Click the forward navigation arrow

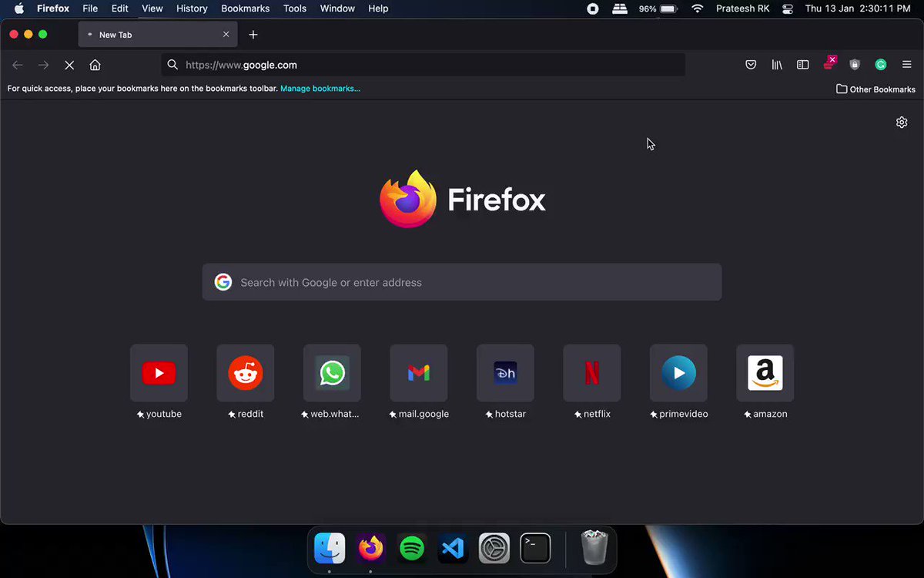pos(43,65)
